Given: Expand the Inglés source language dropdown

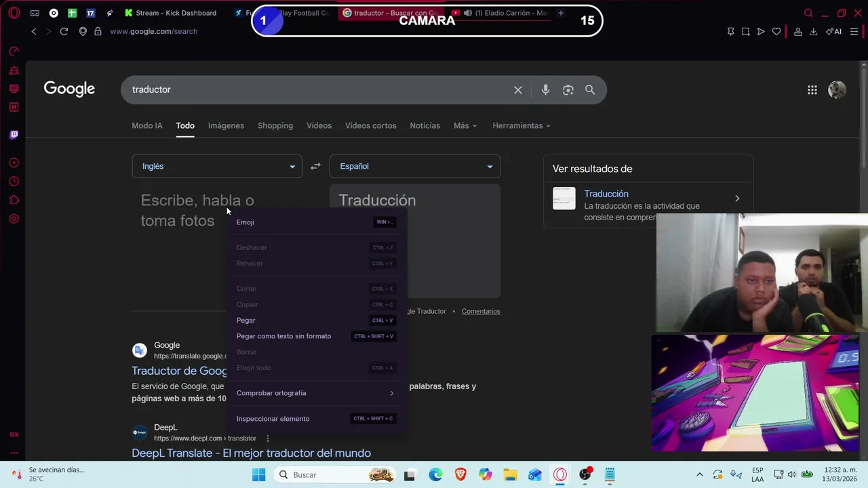Looking at the screenshot, I should tap(217, 166).
